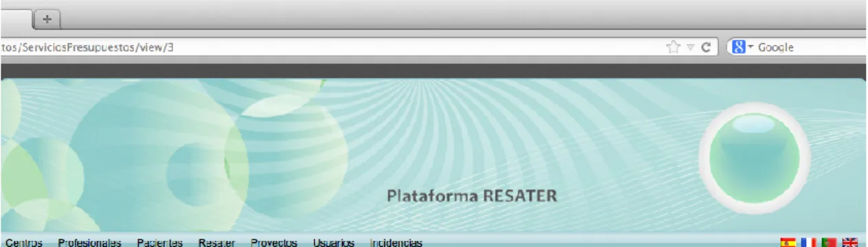Open a new browser tab with plus button
This screenshot has width=868, height=247.
47,19
